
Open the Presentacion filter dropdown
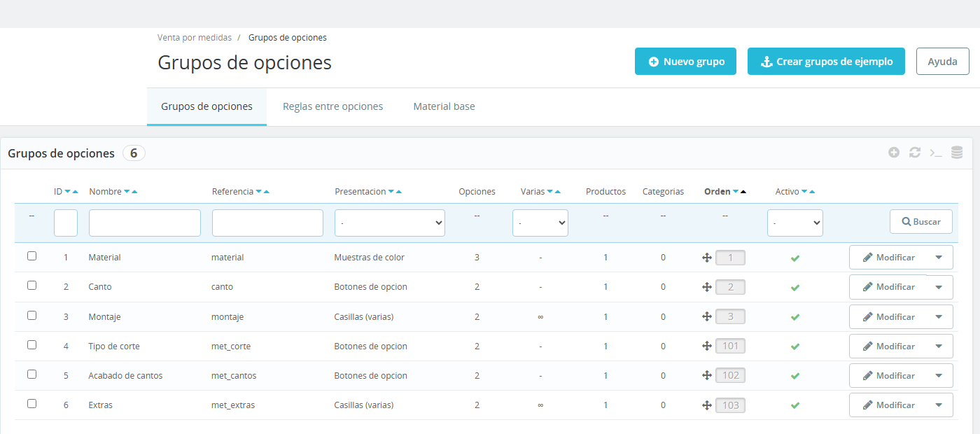(x=390, y=223)
